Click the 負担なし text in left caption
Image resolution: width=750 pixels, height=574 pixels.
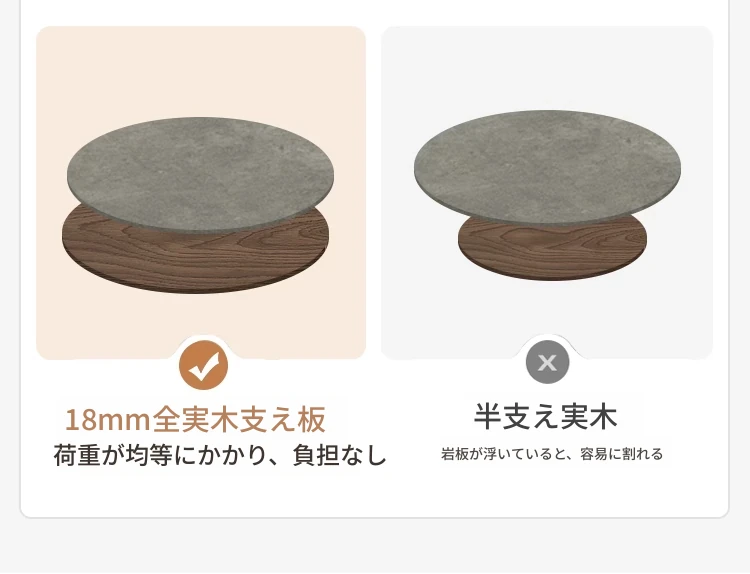[339, 455]
